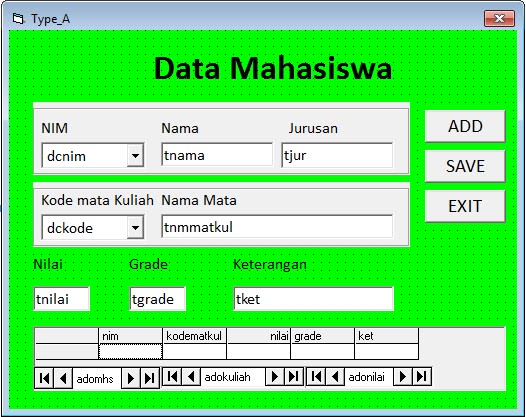
Task: Select the empty cell under nim column
Action: click(x=130, y=352)
